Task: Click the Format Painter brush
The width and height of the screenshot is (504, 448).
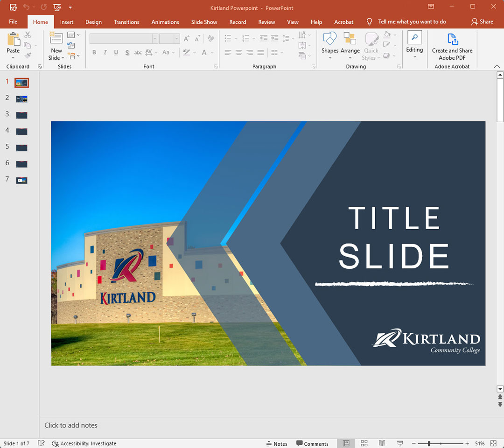Action: click(x=28, y=56)
